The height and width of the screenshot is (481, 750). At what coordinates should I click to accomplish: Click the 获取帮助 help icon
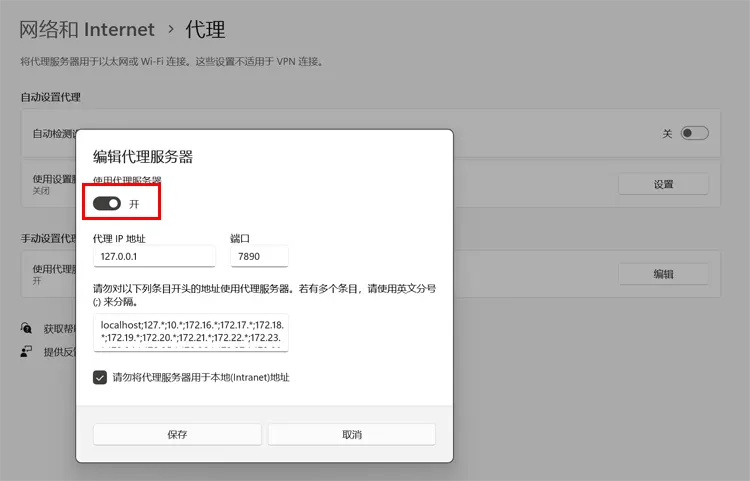tap(26, 328)
